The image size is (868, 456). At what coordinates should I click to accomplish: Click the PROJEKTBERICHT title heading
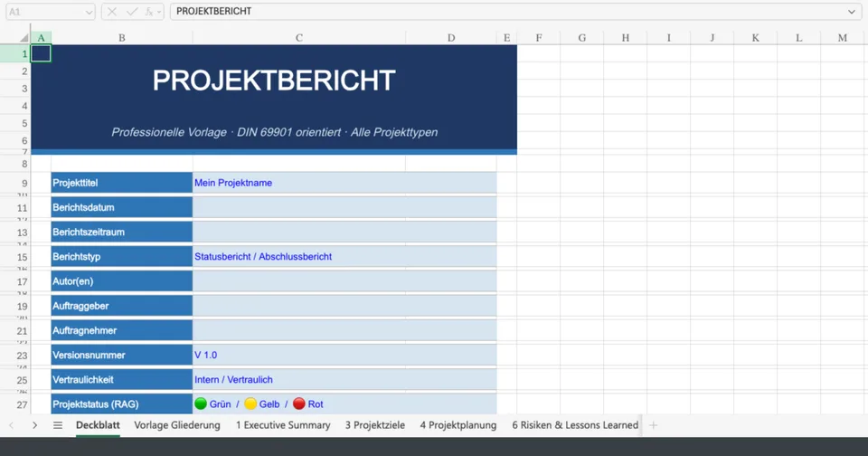[x=273, y=81]
